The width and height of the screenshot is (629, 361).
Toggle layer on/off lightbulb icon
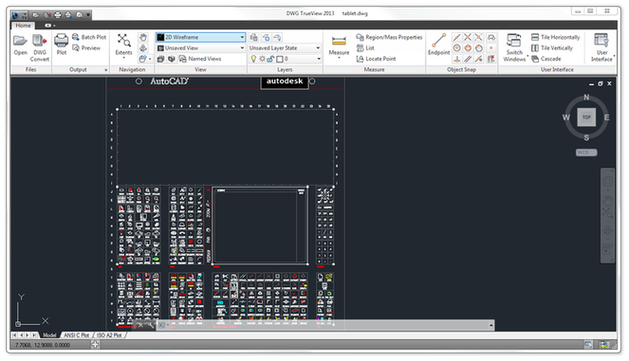tap(254, 59)
